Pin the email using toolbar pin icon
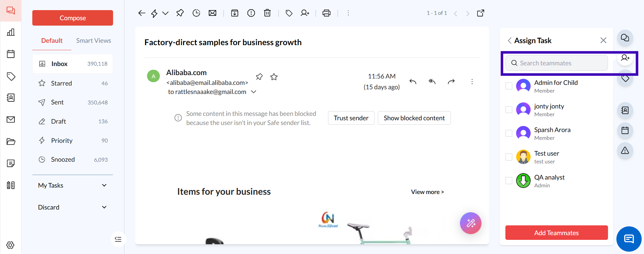This screenshot has width=644, height=254. click(180, 13)
